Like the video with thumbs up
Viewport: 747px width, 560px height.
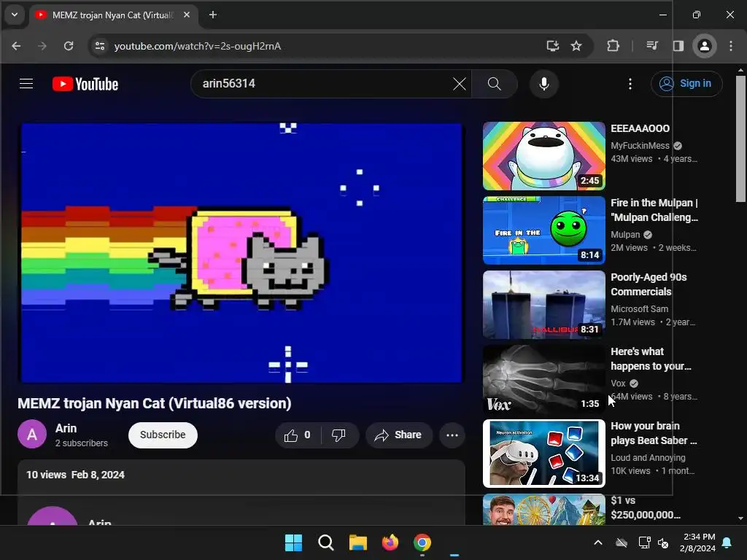[298, 435]
